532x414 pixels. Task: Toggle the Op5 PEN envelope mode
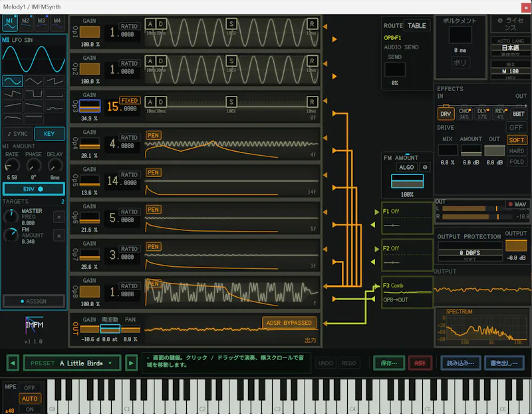(x=153, y=172)
